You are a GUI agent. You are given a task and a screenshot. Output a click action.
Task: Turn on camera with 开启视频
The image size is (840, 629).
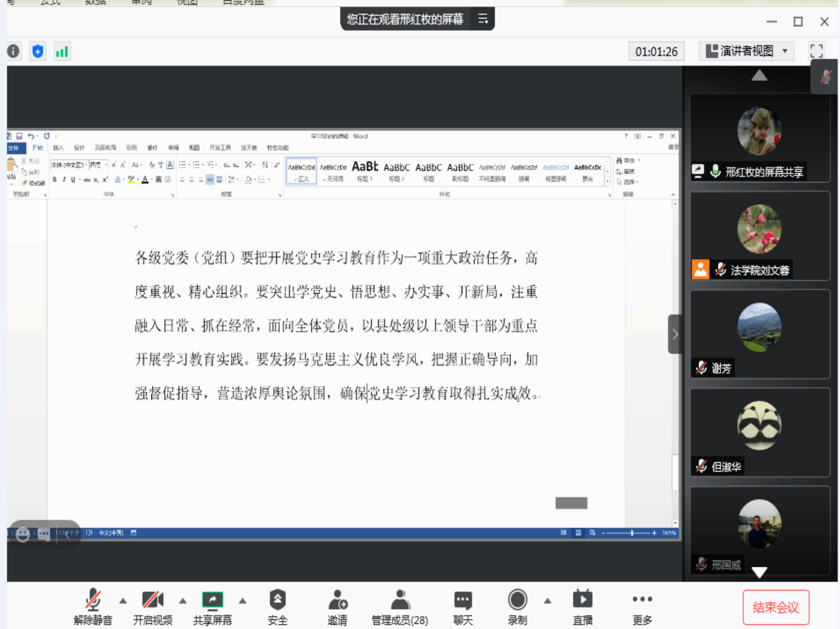[x=152, y=607]
